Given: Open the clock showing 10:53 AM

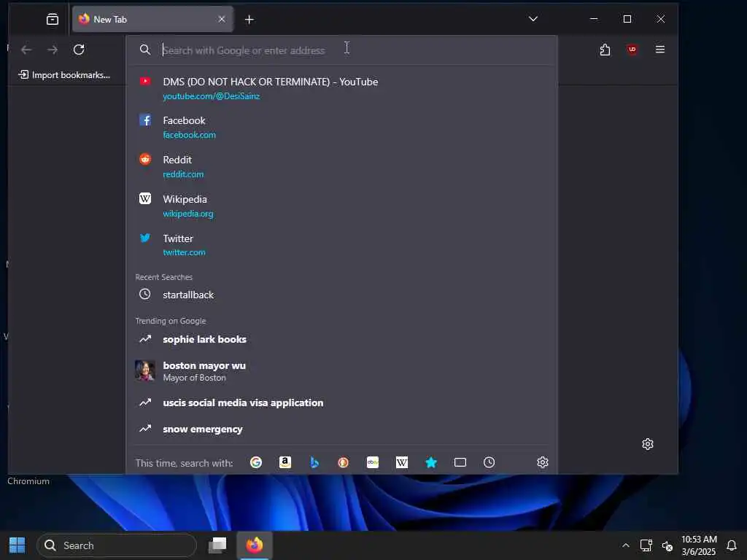Looking at the screenshot, I should point(699,545).
